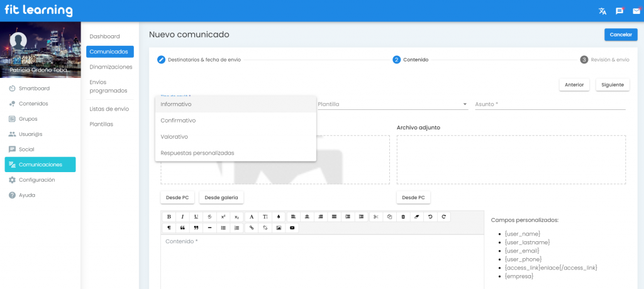Go to Contenidos in the sidebar
Image resolution: width=644 pixels, height=289 pixels.
coord(33,104)
